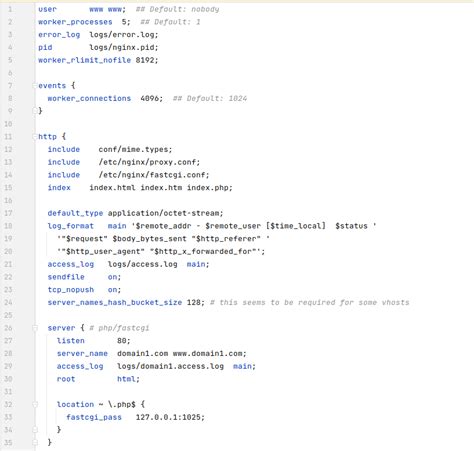The height and width of the screenshot is (451, 474).
Task: Click the 'application/octet-stream;' value
Action: click(x=166, y=213)
